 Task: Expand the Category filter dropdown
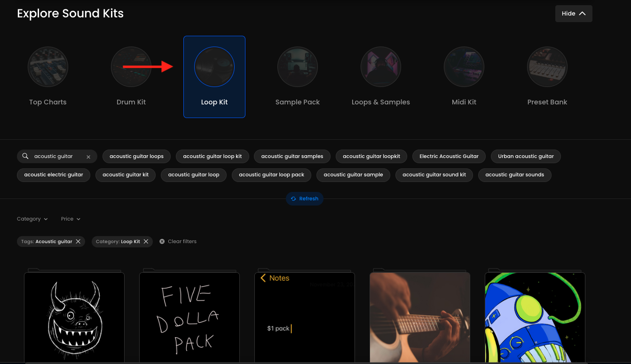32,219
